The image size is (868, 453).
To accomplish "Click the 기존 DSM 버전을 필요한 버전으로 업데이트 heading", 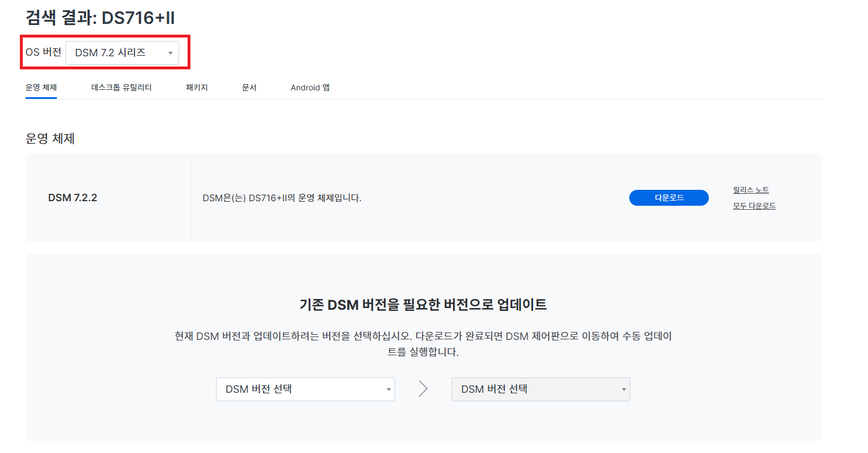I will (x=423, y=305).
